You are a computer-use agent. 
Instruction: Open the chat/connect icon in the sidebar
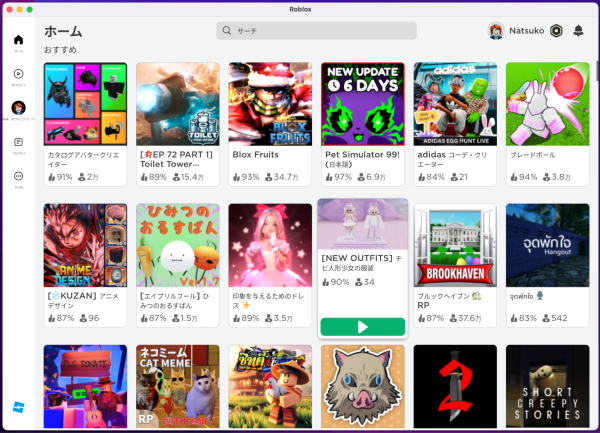click(18, 142)
